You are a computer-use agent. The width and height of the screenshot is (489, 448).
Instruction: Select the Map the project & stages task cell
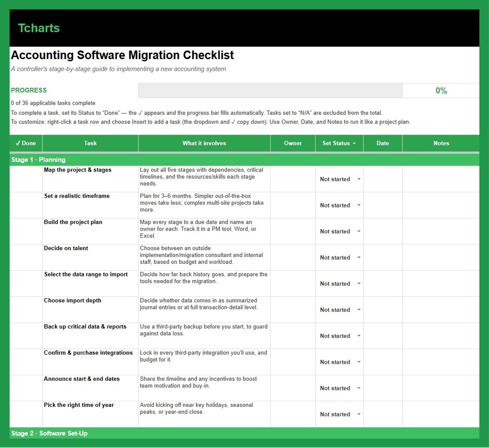pyautogui.click(x=90, y=179)
